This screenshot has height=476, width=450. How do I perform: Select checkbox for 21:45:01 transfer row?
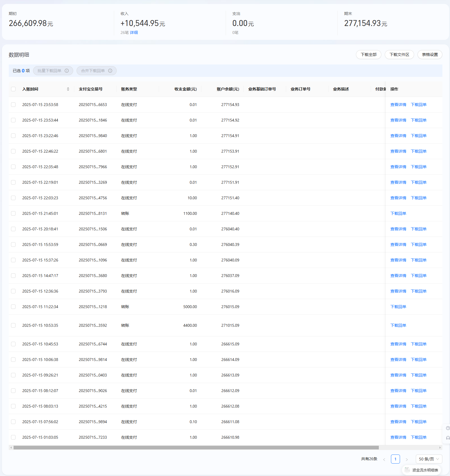pos(13,213)
